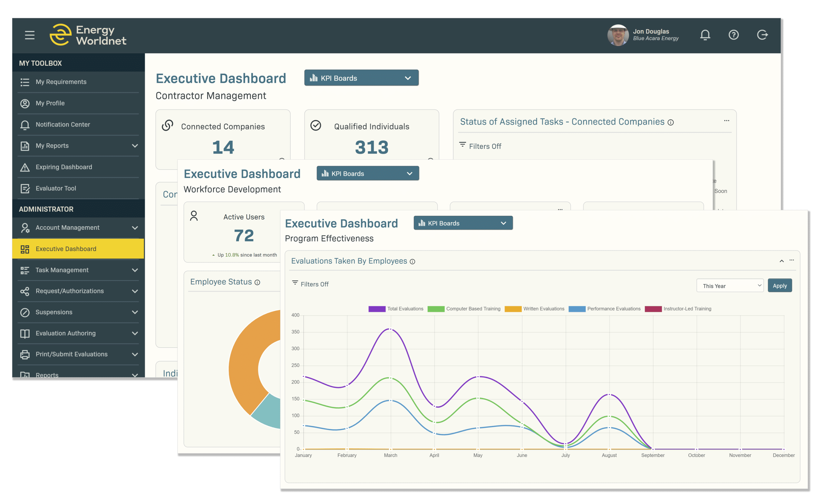Click the info icon next to Evaluations Taken By Employees
The height and width of the screenshot is (504, 825).
(413, 262)
